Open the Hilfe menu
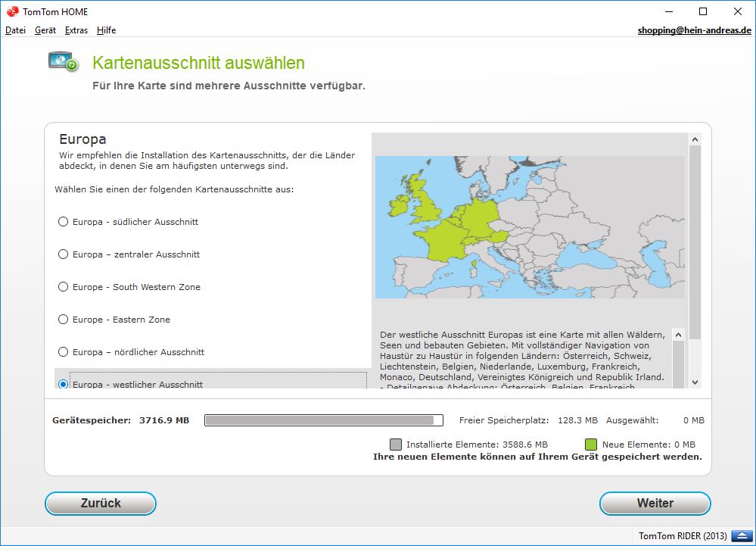The height and width of the screenshot is (546, 756). tap(107, 30)
